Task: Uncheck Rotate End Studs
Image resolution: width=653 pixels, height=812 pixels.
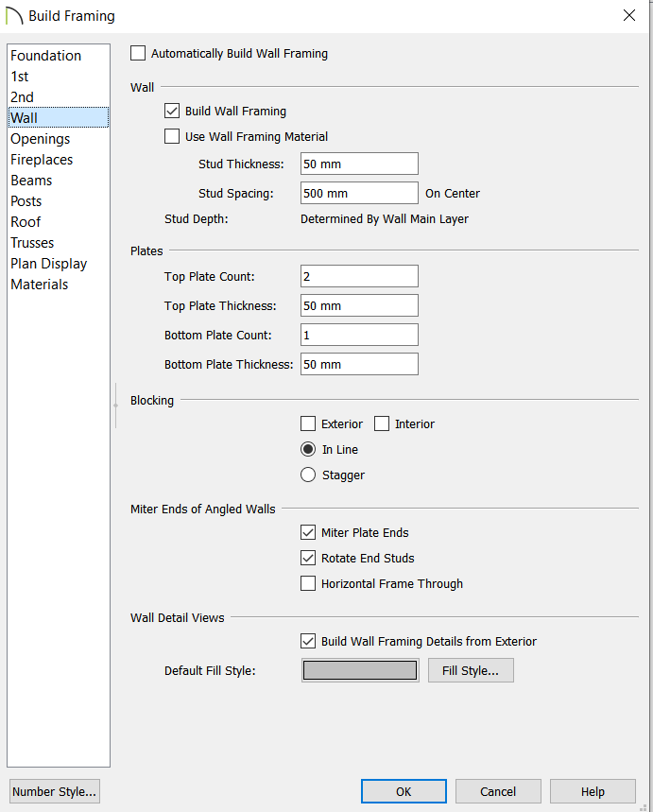Action: [x=308, y=558]
